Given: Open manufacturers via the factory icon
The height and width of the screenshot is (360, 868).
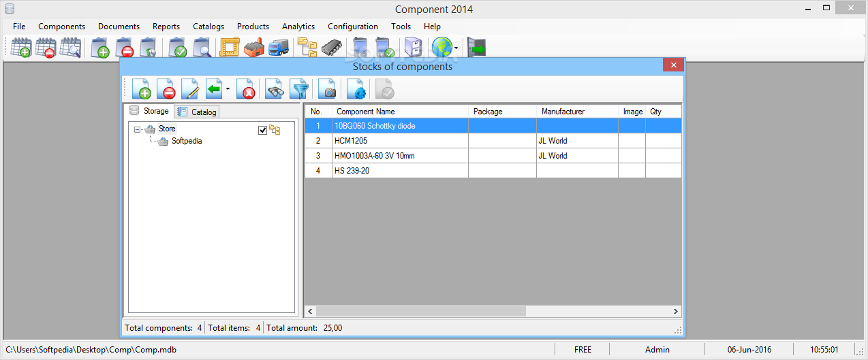Looking at the screenshot, I should point(254,48).
